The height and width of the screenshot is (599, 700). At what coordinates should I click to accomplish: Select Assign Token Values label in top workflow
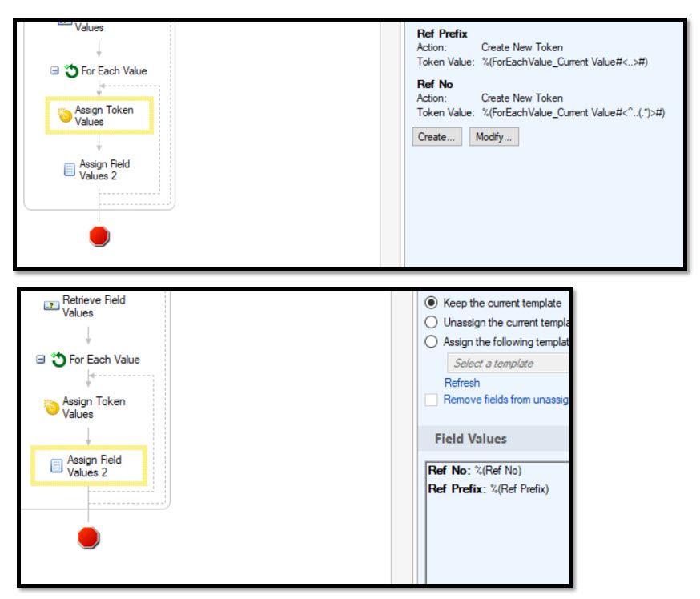pos(104,115)
